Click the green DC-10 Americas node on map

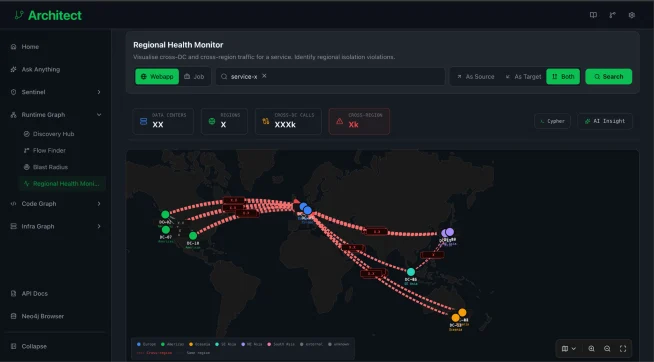pos(193,236)
